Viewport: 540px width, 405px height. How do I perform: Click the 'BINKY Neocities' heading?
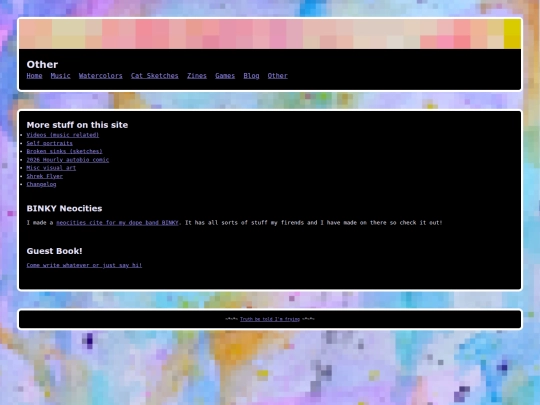tap(64, 208)
